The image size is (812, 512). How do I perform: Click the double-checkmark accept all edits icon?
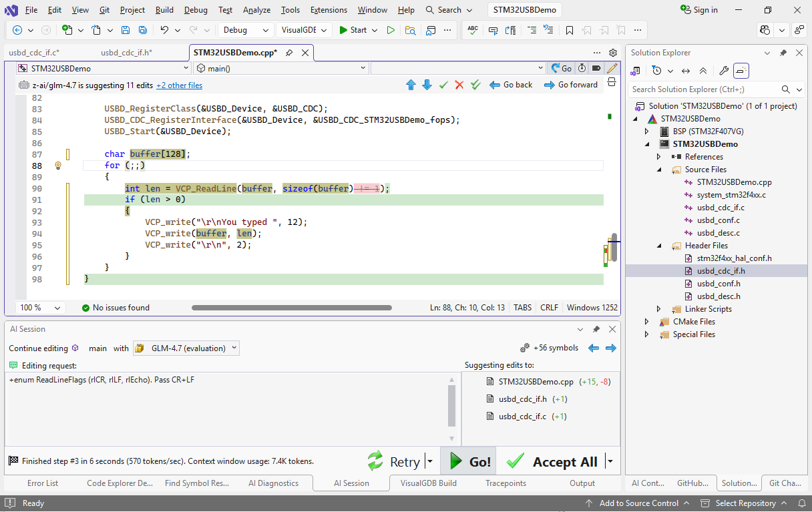[475, 85]
